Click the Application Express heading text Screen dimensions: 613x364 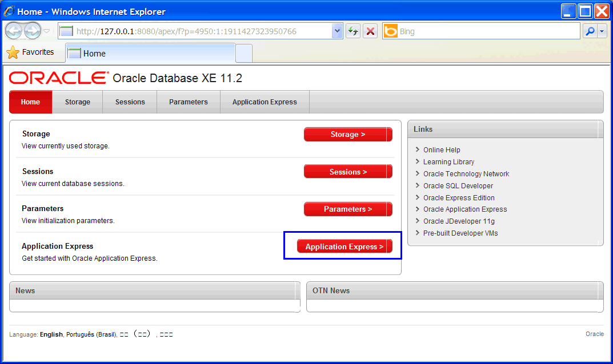tap(58, 246)
